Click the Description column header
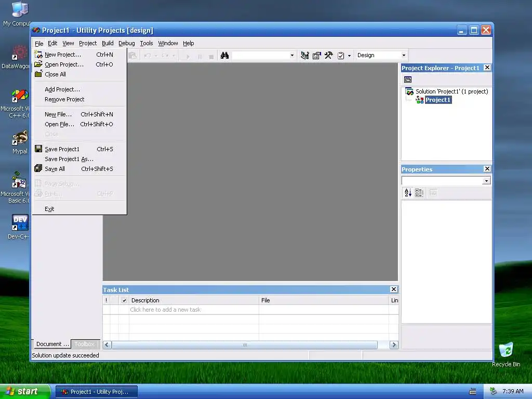This screenshot has height=399, width=532. pyautogui.click(x=194, y=300)
